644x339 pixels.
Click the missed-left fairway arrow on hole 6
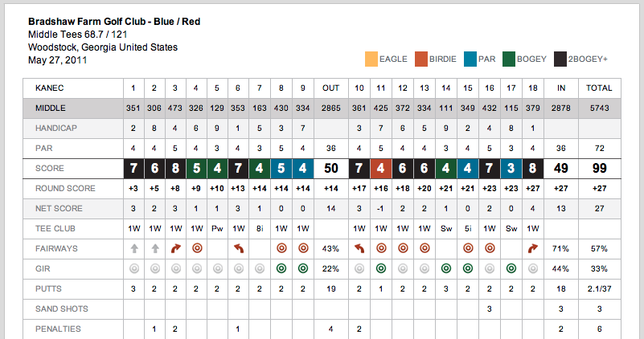click(238, 248)
